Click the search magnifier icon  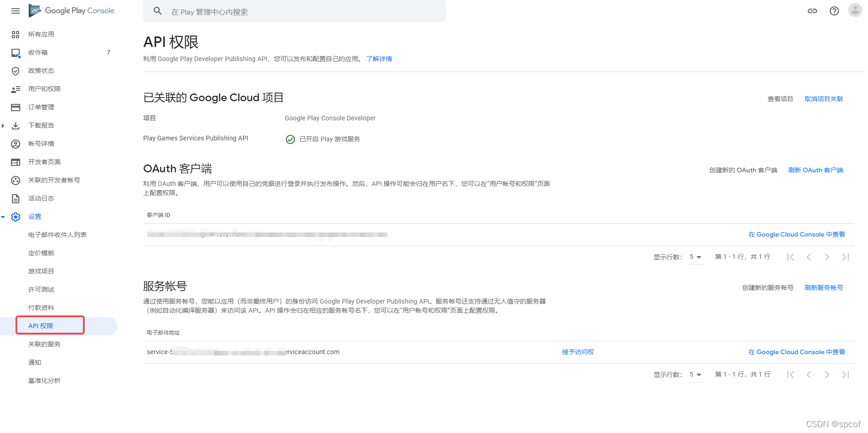tap(158, 11)
